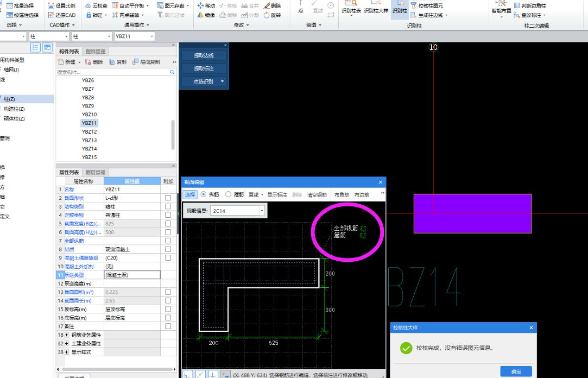Click the 提取边线 button

tap(204, 55)
